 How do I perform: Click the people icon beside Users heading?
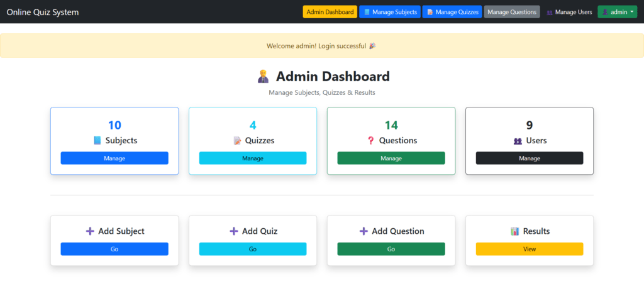[x=518, y=141]
